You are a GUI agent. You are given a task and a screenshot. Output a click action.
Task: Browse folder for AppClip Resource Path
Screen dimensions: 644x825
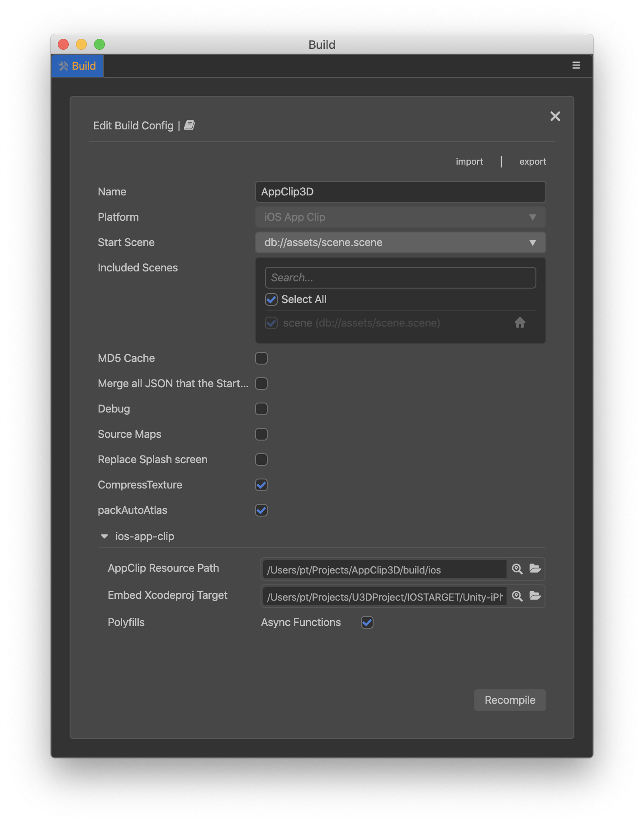pyautogui.click(x=535, y=569)
